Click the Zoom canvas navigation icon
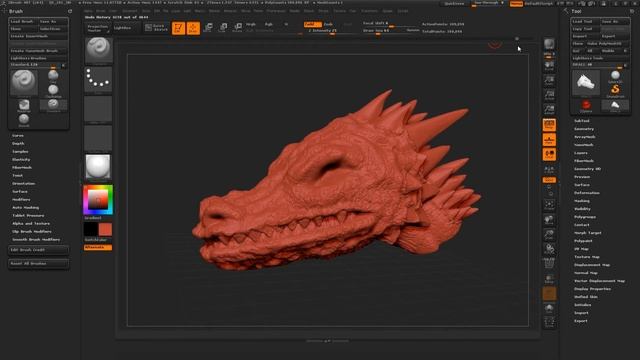 pos(549,80)
